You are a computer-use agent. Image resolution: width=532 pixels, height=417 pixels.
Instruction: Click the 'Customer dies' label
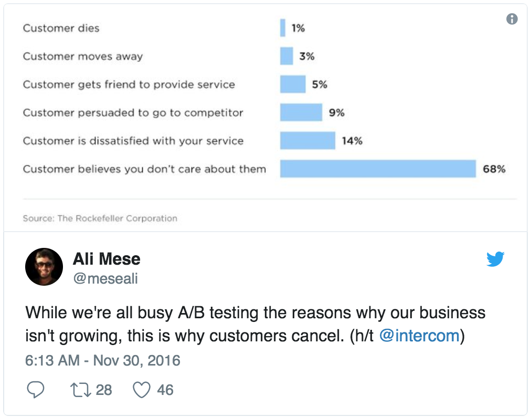(x=61, y=28)
